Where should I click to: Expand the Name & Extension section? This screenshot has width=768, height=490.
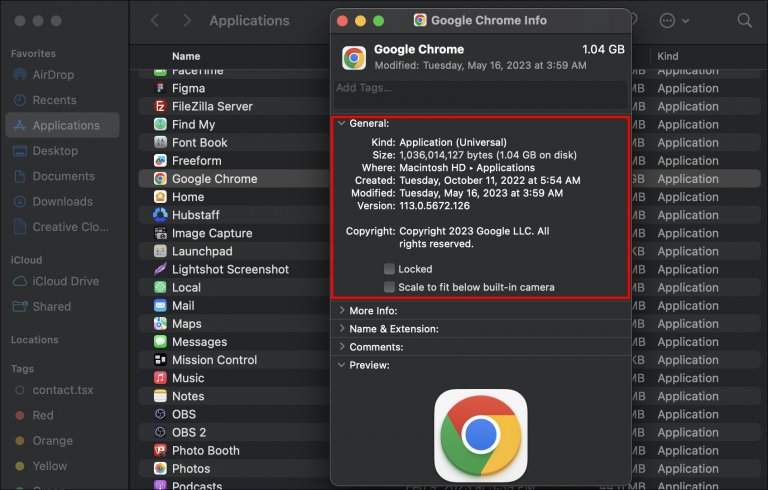342,329
